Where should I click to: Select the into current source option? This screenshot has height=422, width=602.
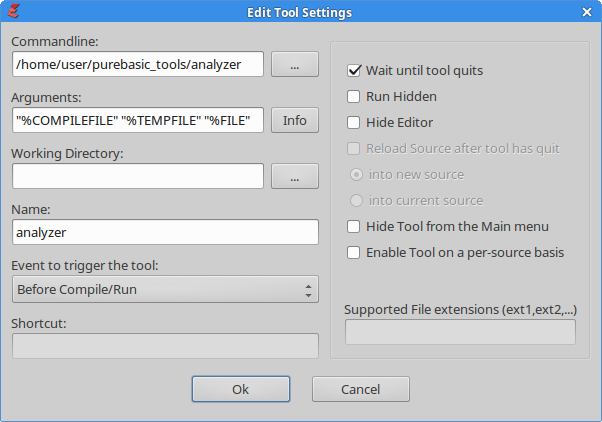[357, 201]
